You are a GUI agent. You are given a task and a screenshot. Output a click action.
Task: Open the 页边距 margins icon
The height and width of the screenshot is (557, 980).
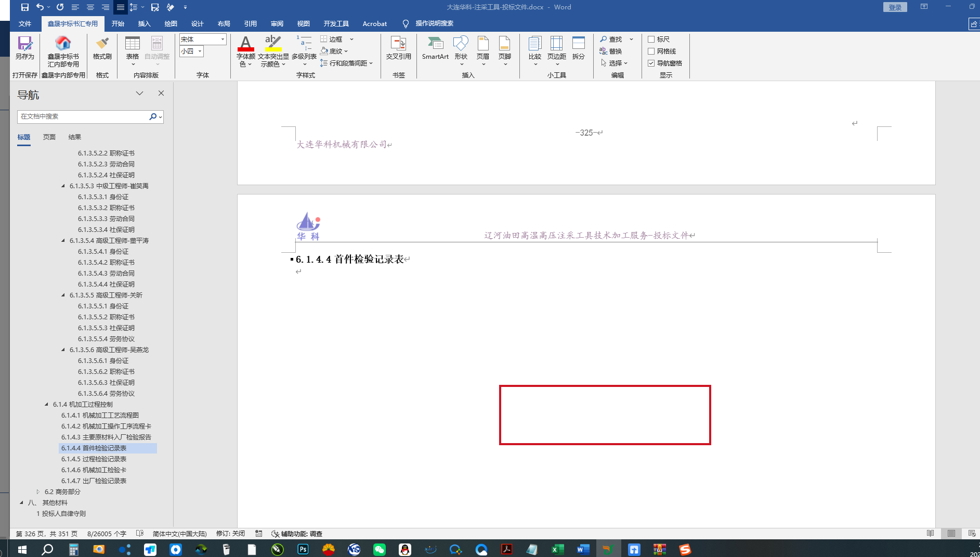[557, 50]
